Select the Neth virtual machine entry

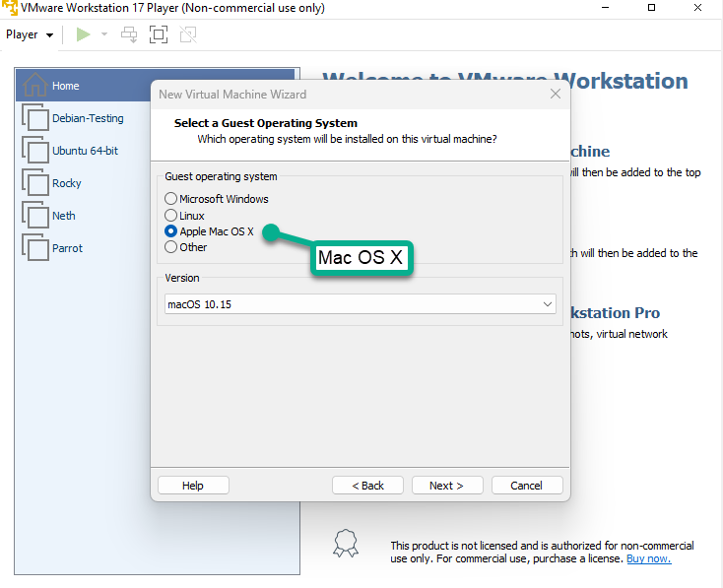[63, 216]
